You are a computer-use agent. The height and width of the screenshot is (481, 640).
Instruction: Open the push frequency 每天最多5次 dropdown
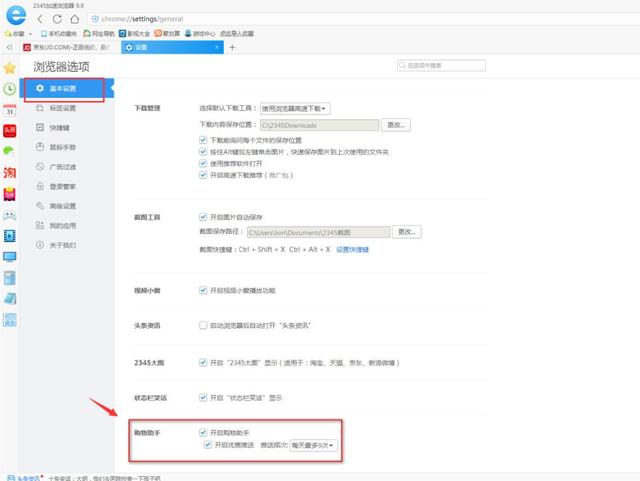click(x=313, y=445)
